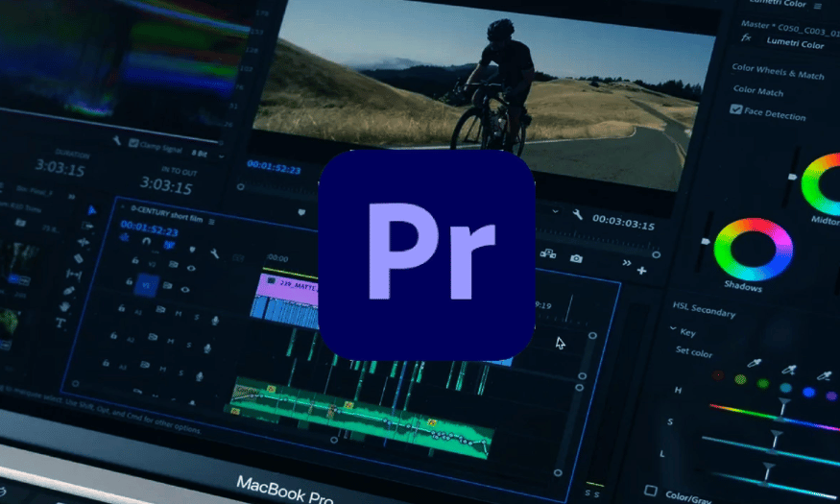
Task: Toggle V2 sync lock
Action: [x=173, y=265]
